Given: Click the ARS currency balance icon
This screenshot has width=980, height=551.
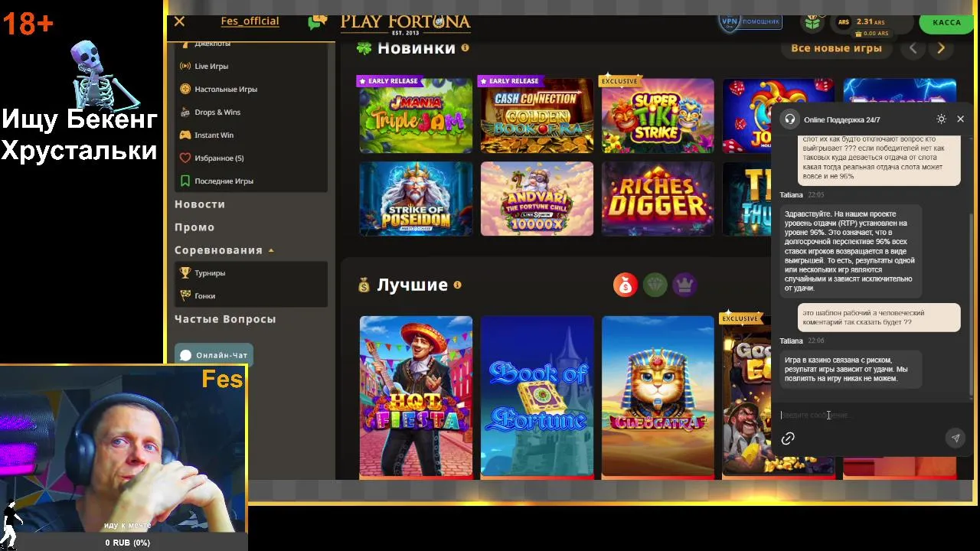Looking at the screenshot, I should click(844, 22).
